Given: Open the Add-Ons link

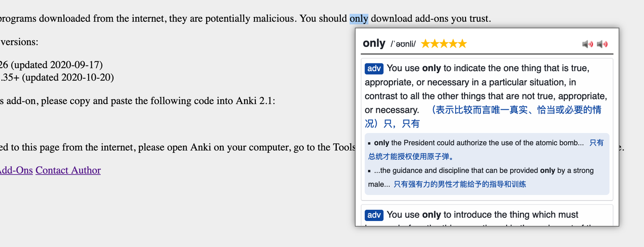Looking at the screenshot, I should click(x=16, y=170).
